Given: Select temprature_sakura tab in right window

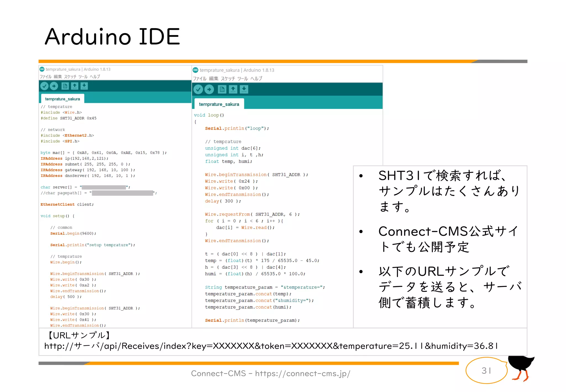Looking at the screenshot, I should coord(219,104).
